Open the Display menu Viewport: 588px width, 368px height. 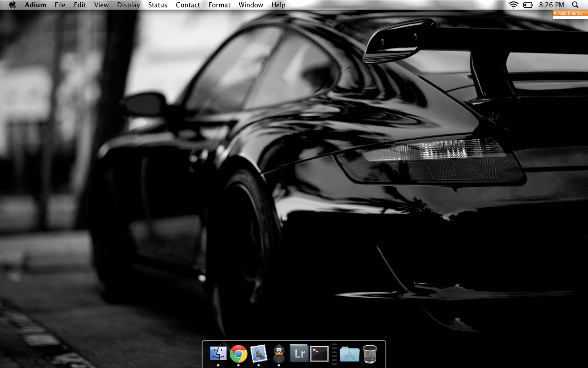coord(129,5)
